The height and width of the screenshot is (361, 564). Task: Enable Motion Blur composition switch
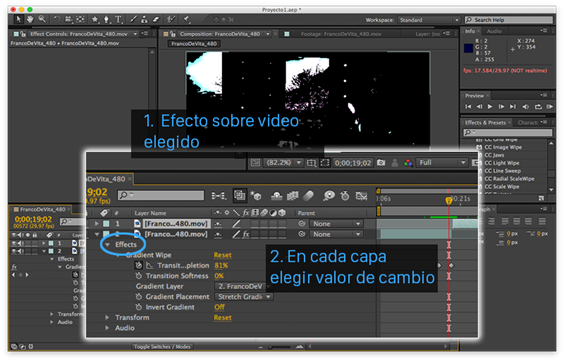click(309, 196)
